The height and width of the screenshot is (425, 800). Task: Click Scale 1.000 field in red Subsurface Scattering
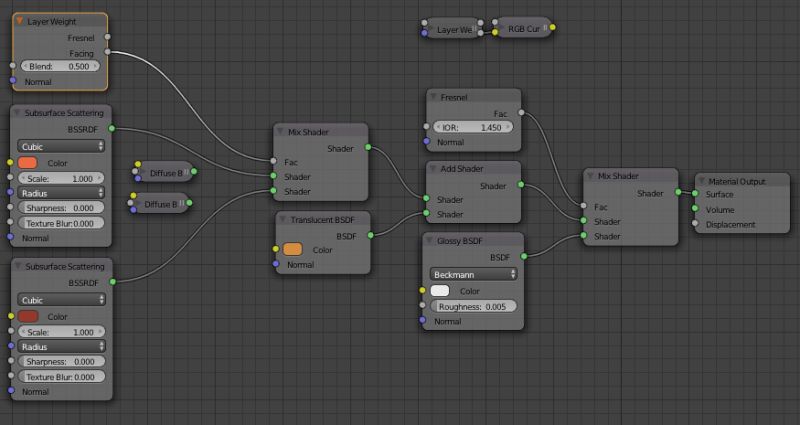click(62, 332)
